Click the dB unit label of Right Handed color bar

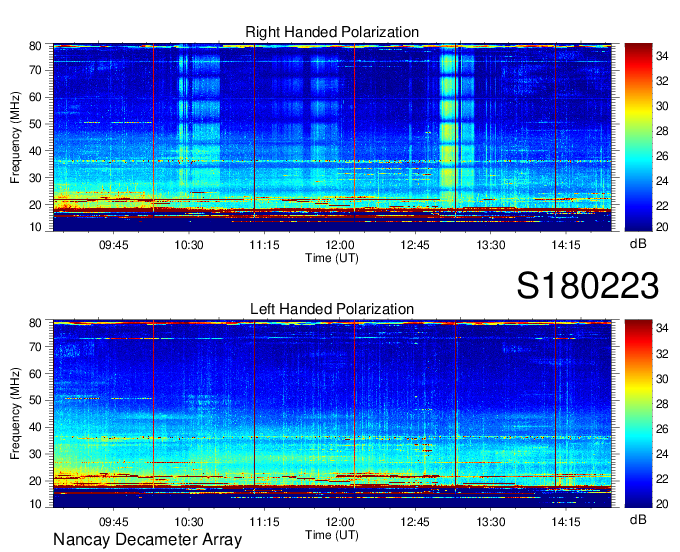[638, 244]
